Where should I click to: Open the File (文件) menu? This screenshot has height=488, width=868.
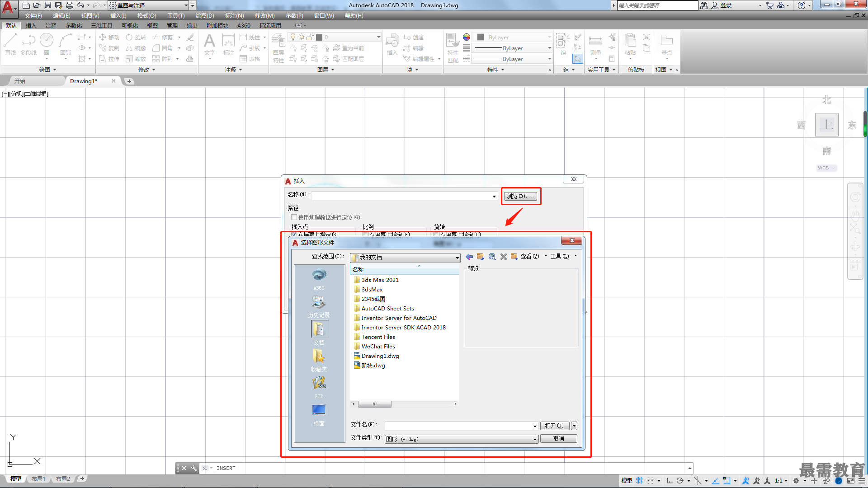(x=33, y=16)
